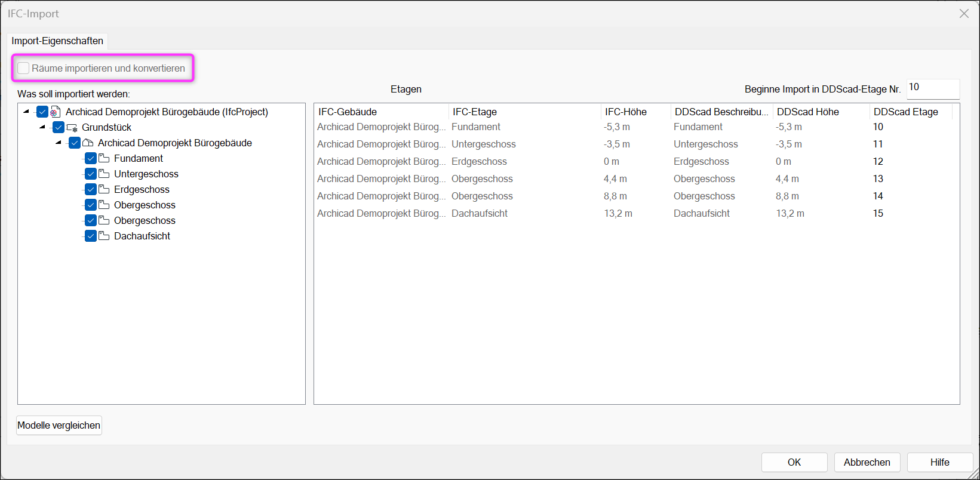Image resolution: width=980 pixels, height=480 pixels.
Task: Enable Räume importieren und konvertieren checkbox
Action: pyautogui.click(x=23, y=68)
